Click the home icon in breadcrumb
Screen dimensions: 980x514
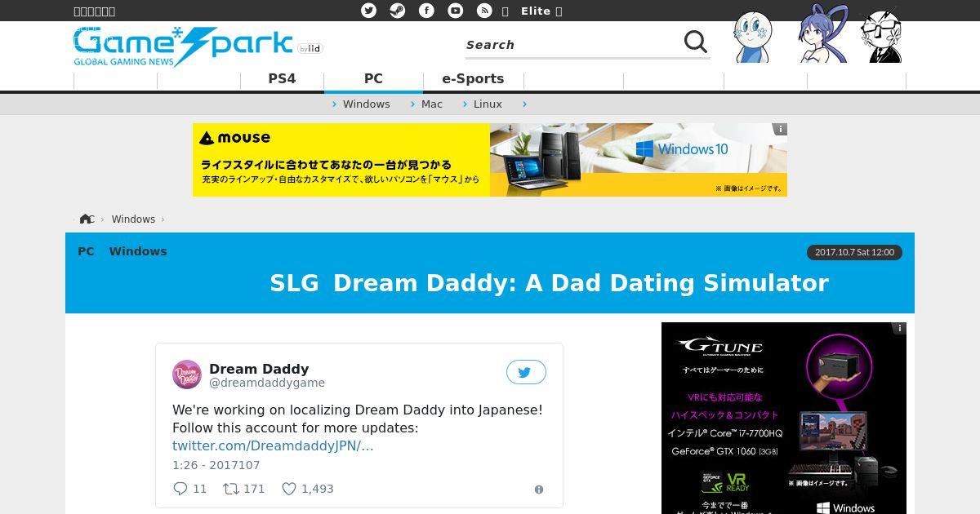87,219
